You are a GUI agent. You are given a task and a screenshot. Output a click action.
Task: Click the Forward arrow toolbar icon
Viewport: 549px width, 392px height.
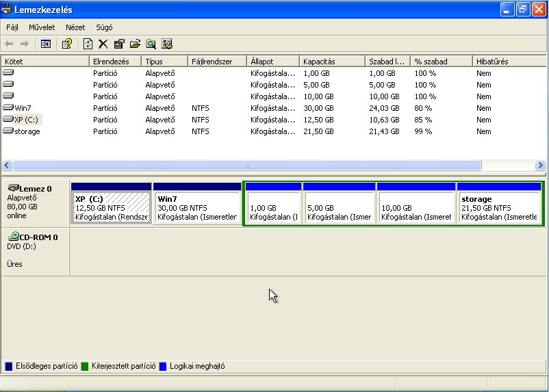25,44
